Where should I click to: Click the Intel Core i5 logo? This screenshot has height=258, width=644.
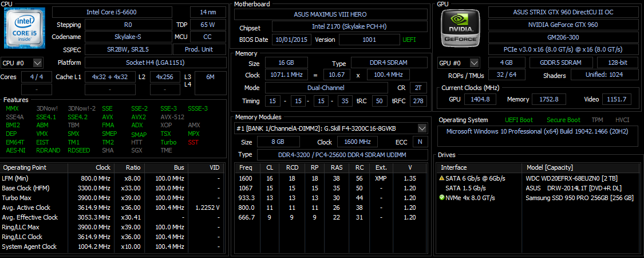point(24,29)
